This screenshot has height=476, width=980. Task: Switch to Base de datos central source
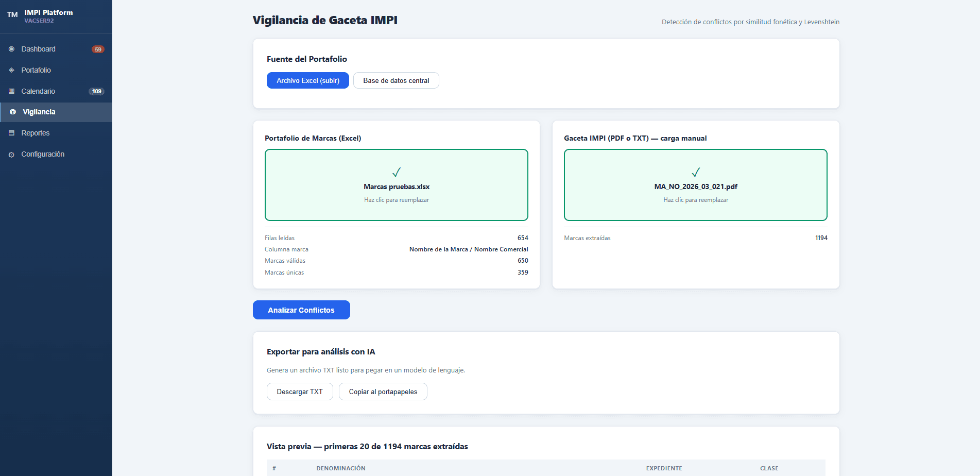pyautogui.click(x=396, y=80)
